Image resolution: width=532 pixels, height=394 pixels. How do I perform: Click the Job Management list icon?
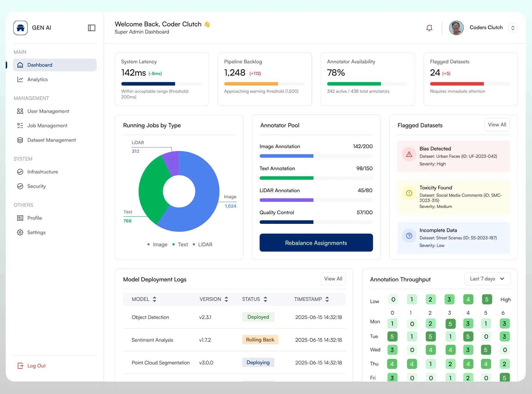(x=20, y=126)
